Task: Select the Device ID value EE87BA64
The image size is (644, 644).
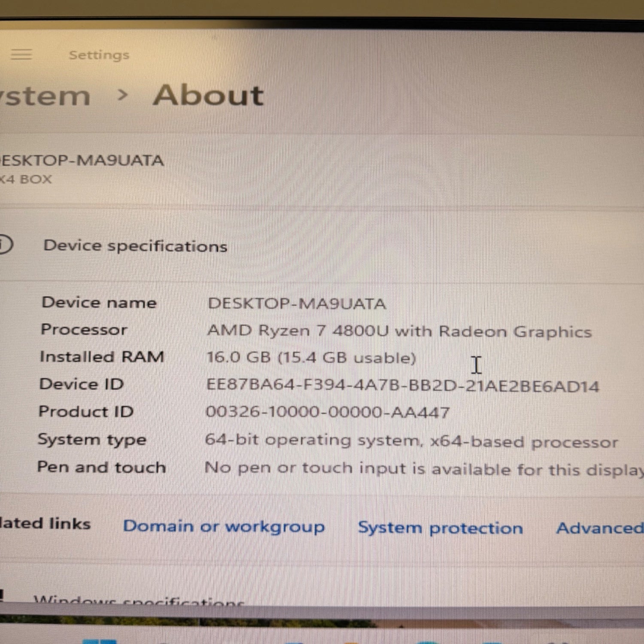Action: [x=403, y=386]
